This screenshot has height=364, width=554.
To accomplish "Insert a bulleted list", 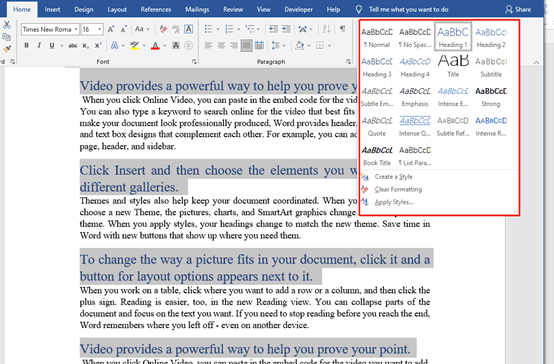I will pyautogui.click(x=208, y=29).
